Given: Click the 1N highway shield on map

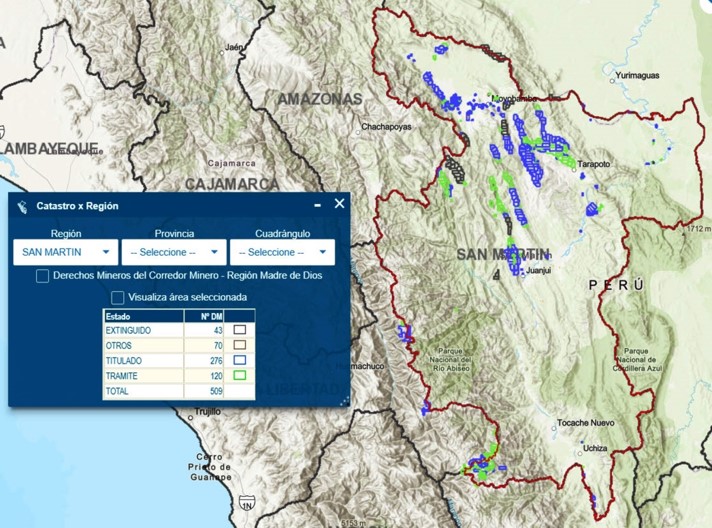Looking at the screenshot, I should point(245,506).
